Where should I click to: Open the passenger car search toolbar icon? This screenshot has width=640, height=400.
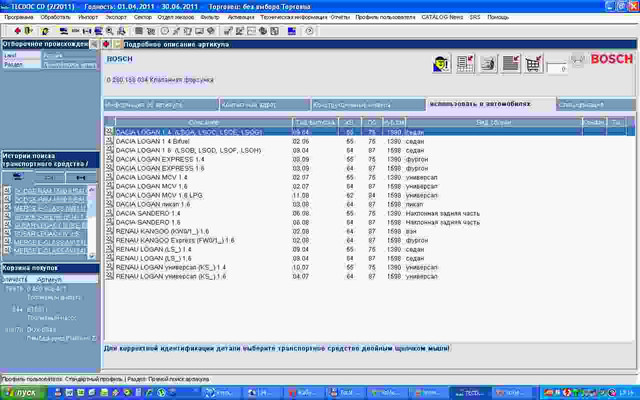click(64, 31)
